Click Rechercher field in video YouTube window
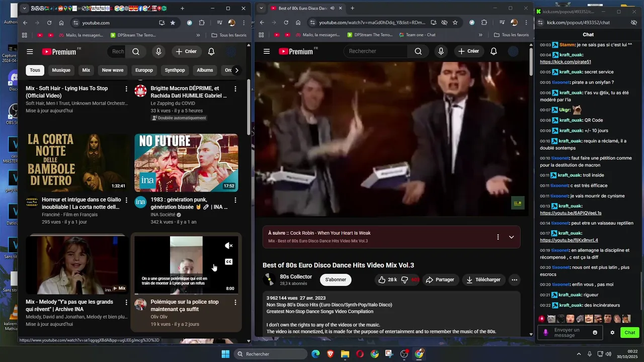Image resolution: width=644 pixels, height=362 pixels. click(x=375, y=51)
